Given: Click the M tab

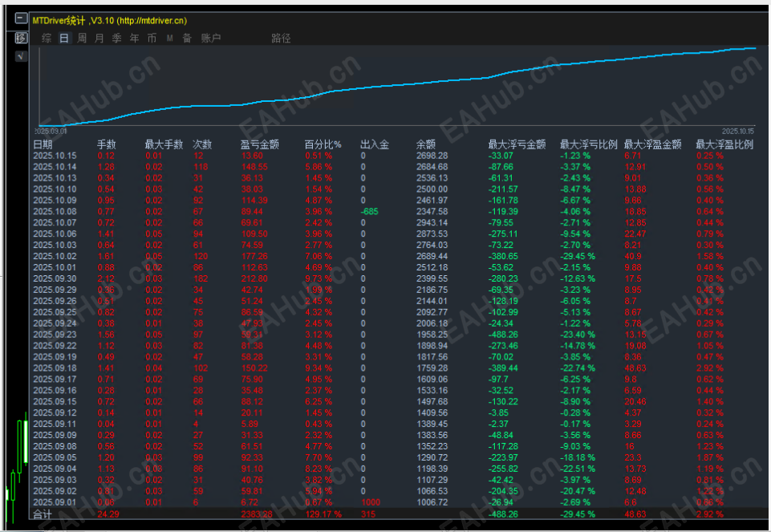Looking at the screenshot, I should click(x=169, y=38).
